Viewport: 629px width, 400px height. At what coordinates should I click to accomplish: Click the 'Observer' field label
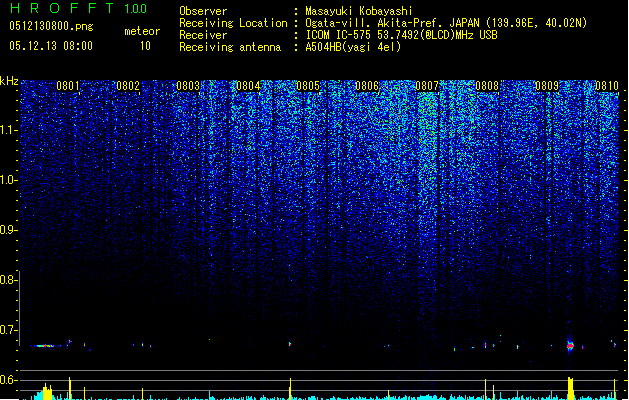[x=203, y=11]
